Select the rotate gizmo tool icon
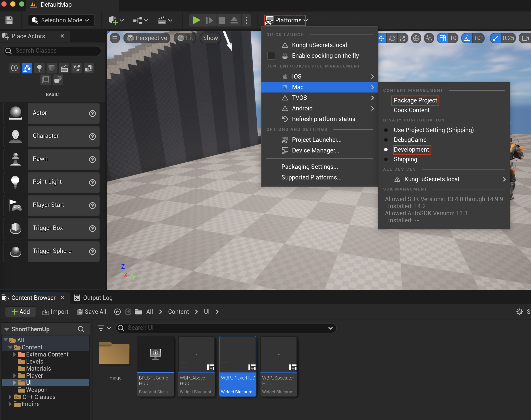The image size is (531, 420). click(392, 38)
